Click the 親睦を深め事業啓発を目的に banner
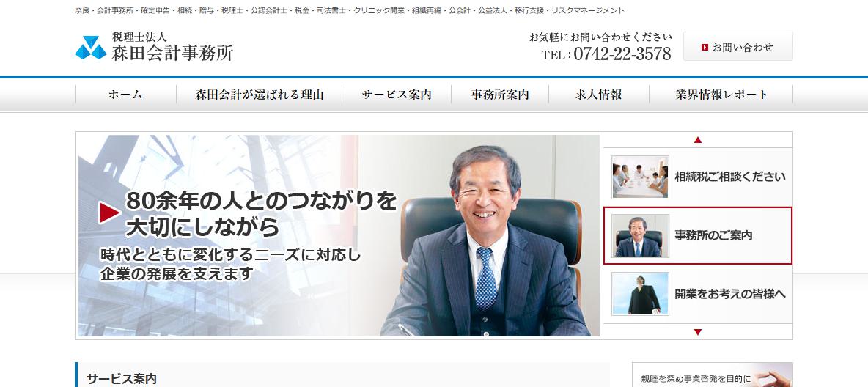Screen dimensions: 868x387 click(713, 375)
